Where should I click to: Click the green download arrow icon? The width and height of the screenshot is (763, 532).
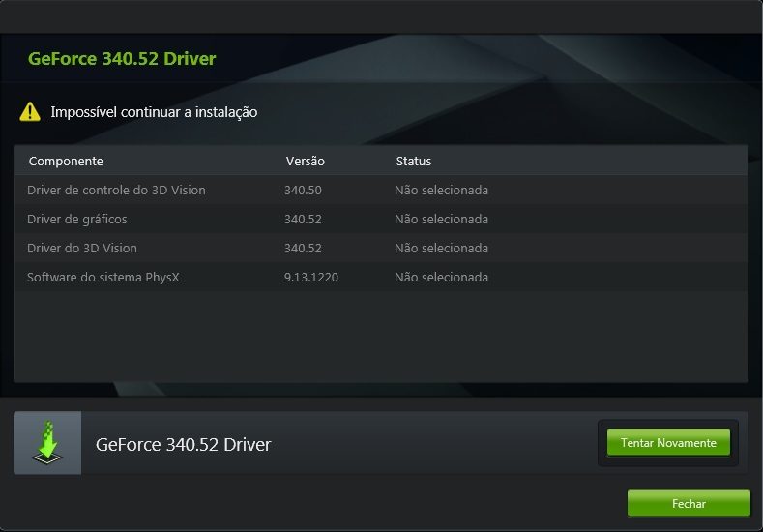click(x=47, y=442)
